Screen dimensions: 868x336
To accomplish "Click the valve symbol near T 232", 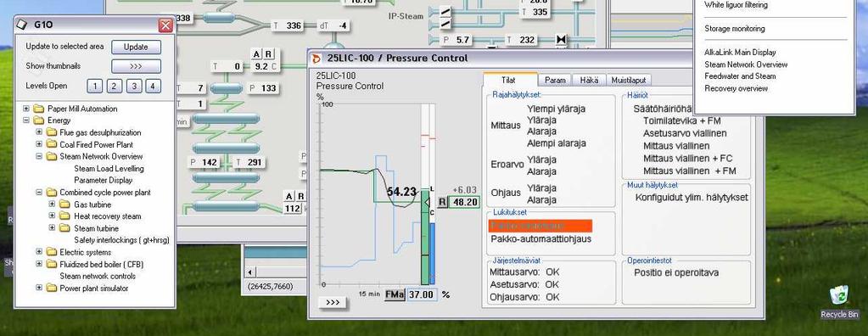I will [x=562, y=40].
